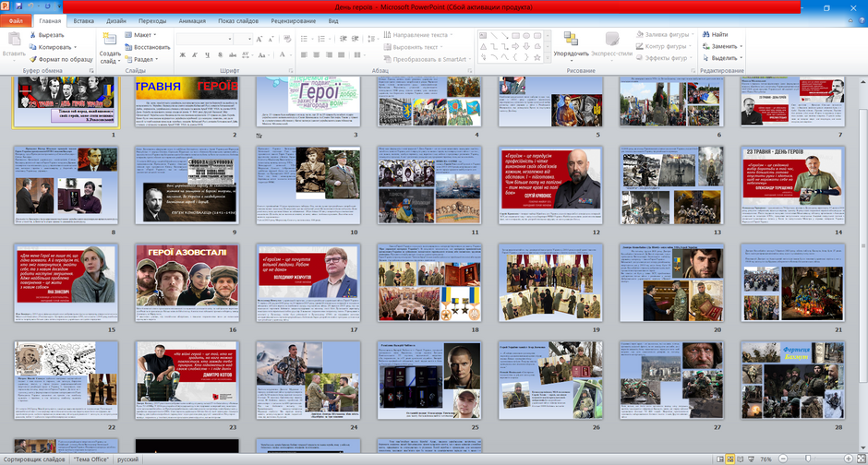Click the change case Aa icon

(x=262, y=54)
